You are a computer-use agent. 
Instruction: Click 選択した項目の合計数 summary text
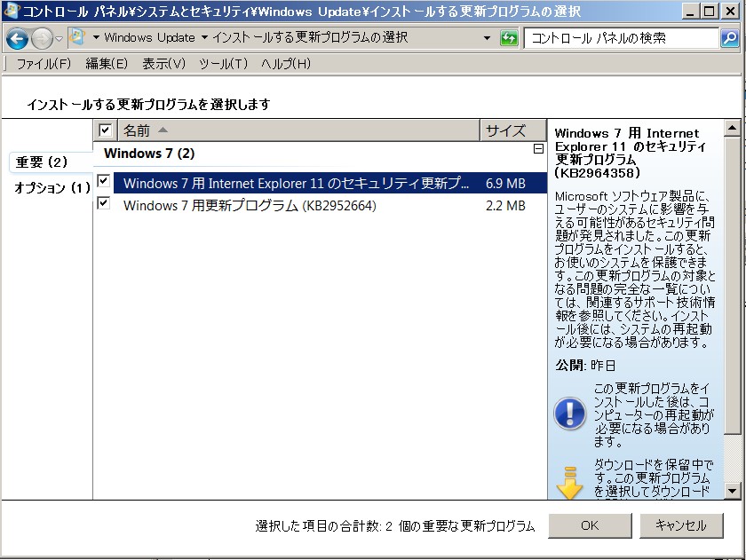pos(395,525)
